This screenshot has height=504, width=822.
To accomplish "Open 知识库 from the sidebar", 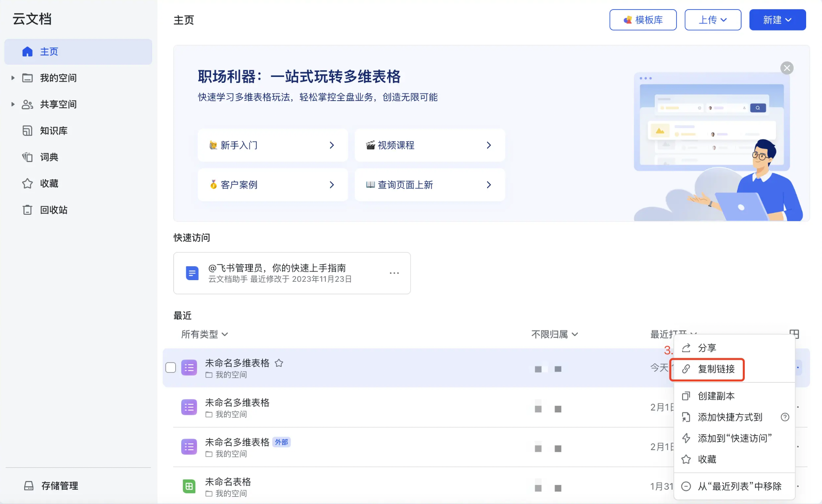I will coord(54,131).
